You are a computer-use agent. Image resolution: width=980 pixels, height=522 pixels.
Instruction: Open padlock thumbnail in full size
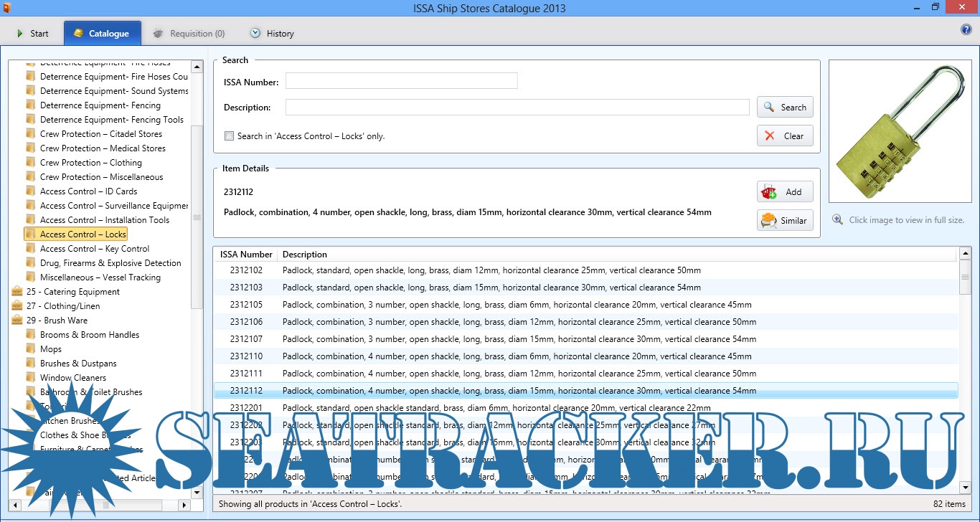tap(900, 130)
